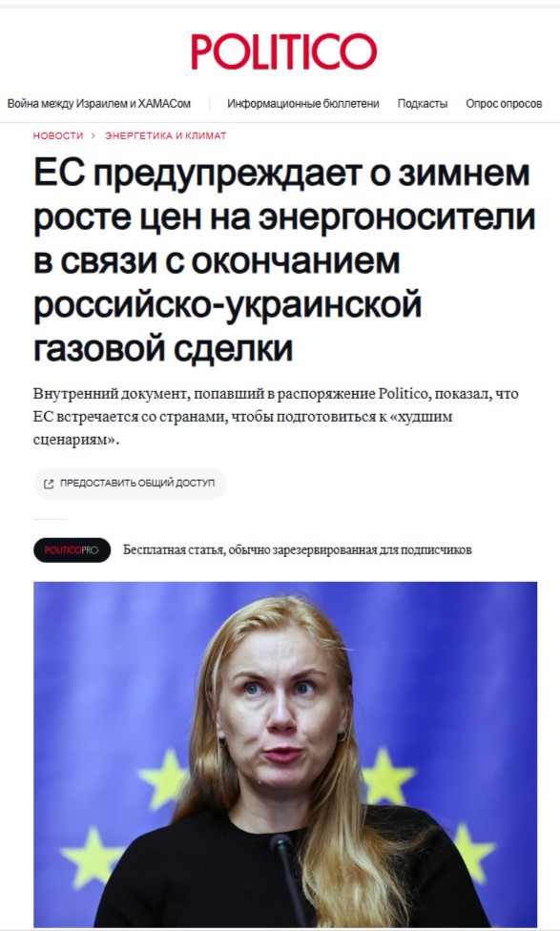The width and height of the screenshot is (560, 931).
Task: Open Война между Израилем и ХАМАСом section
Action: coord(98,103)
